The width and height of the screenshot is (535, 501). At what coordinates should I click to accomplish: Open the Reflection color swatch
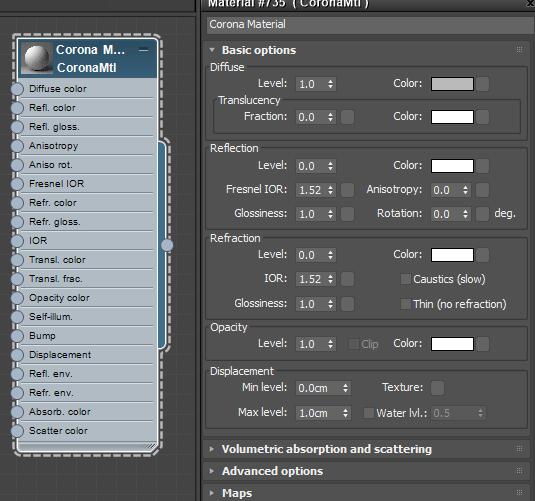click(452, 166)
